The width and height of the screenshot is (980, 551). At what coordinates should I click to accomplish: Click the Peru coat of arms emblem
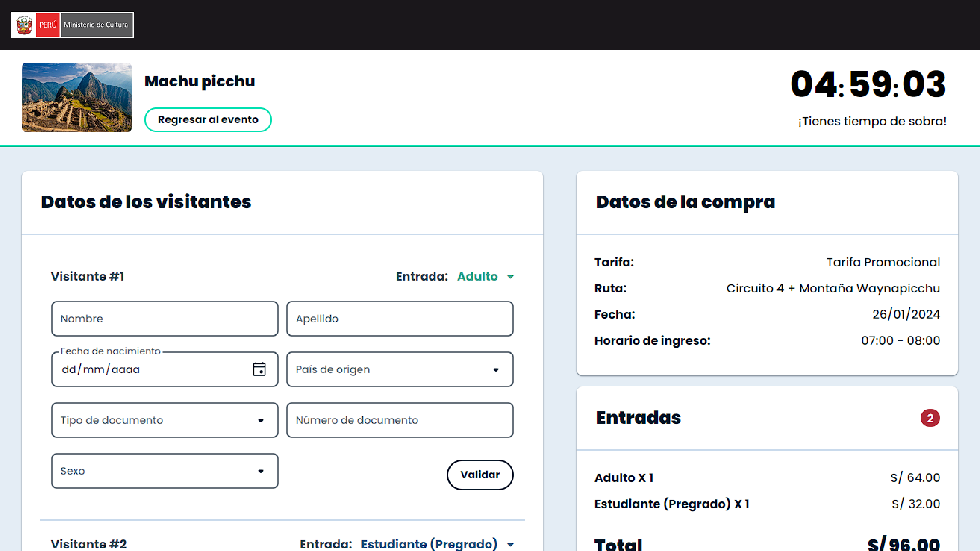coord(24,25)
